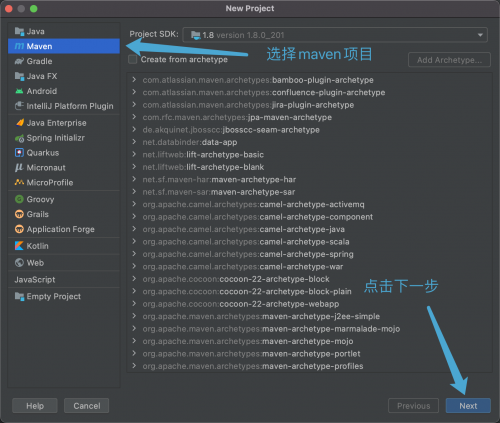Image resolution: width=500 pixels, height=423 pixels.
Task: Pick the Grails icon
Action: pyautogui.click(x=19, y=214)
